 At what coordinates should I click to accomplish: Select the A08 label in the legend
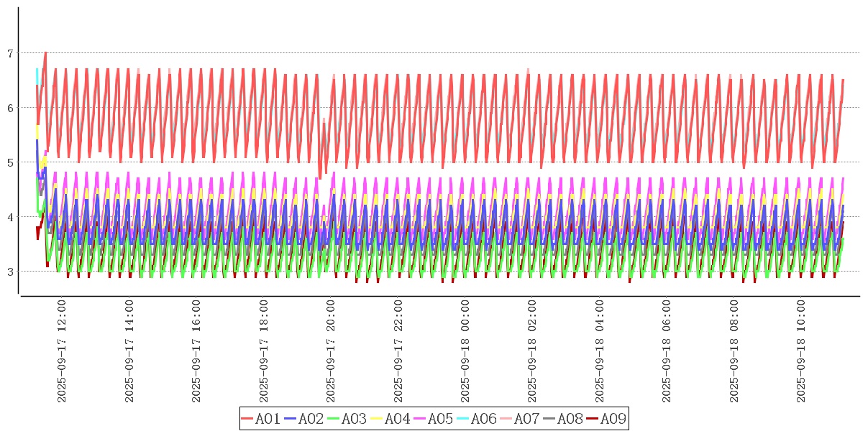[570, 419]
